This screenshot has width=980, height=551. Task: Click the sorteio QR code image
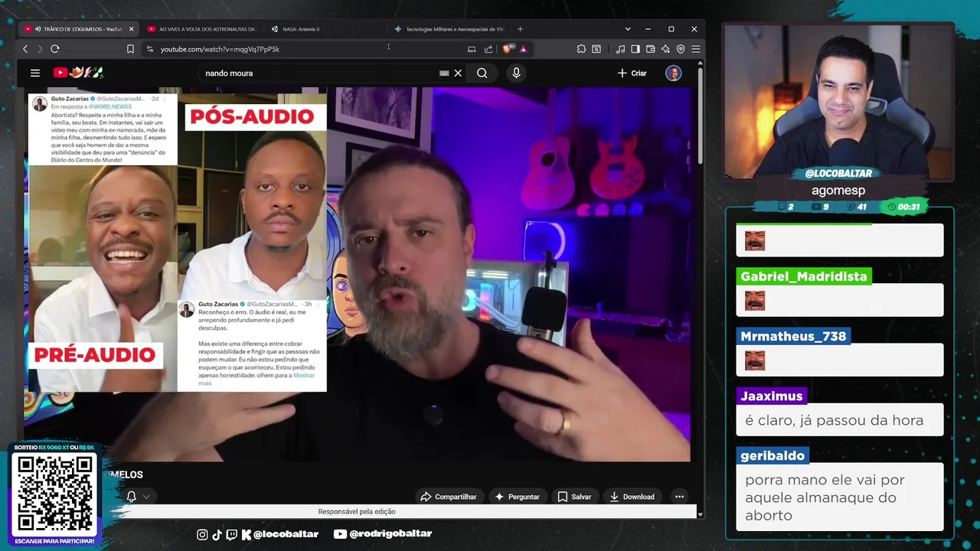click(54, 494)
